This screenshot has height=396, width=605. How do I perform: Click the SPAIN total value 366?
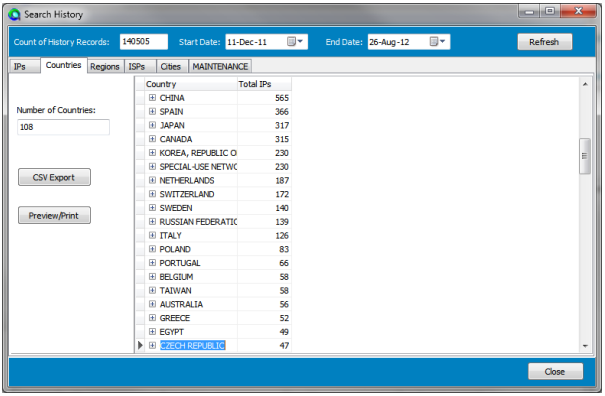(282, 112)
